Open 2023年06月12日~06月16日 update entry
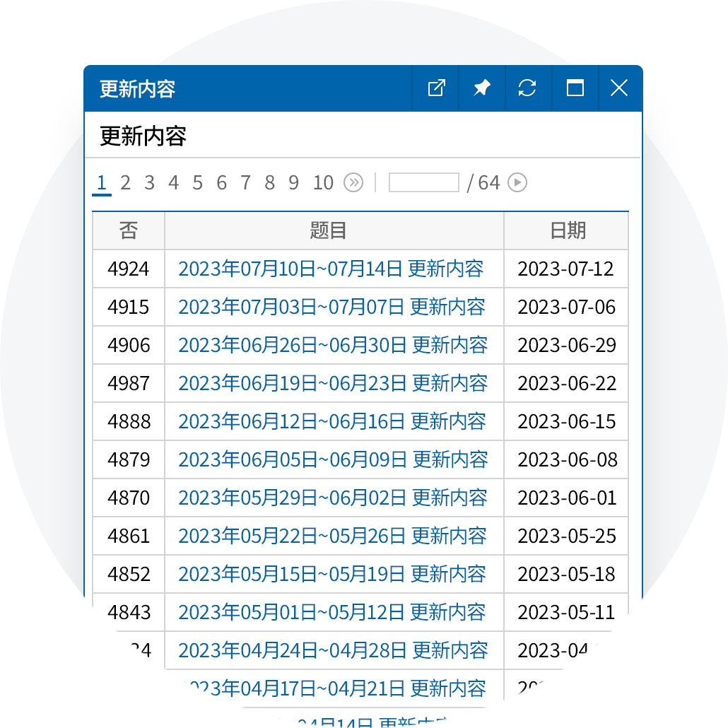The image size is (728, 728). pos(332,422)
